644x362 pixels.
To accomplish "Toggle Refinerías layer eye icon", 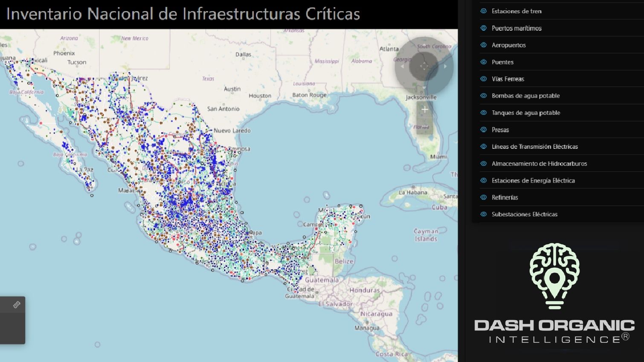I will click(x=484, y=197).
